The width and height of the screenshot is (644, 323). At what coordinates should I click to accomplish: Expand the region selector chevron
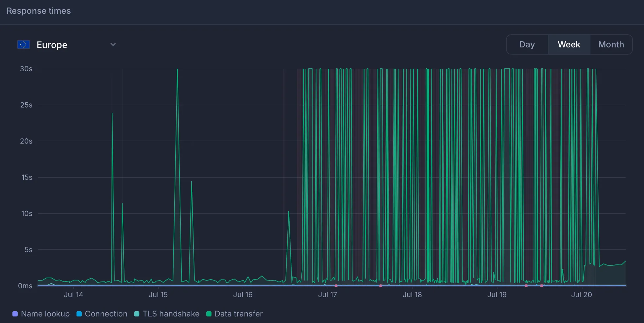point(113,44)
